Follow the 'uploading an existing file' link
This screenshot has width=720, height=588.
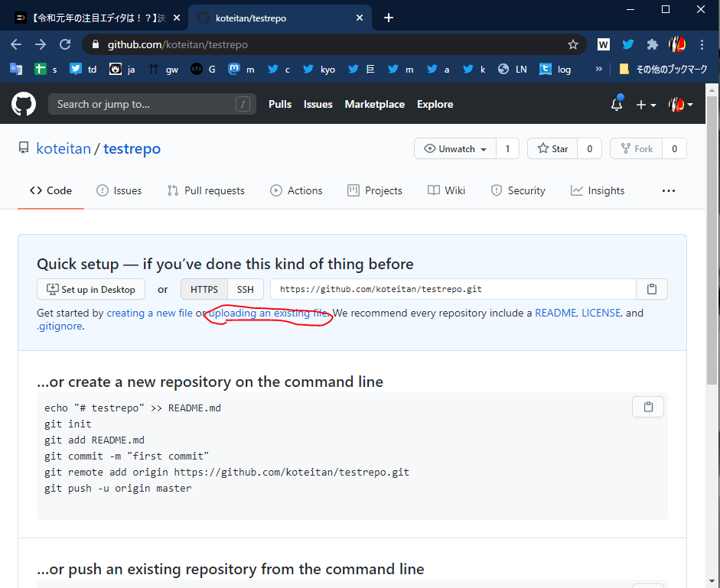tap(269, 313)
